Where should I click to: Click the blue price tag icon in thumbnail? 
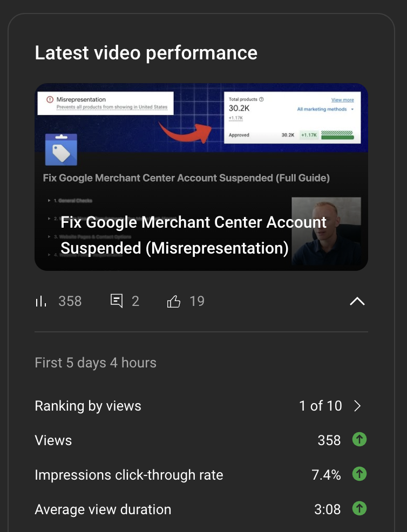tap(61, 150)
